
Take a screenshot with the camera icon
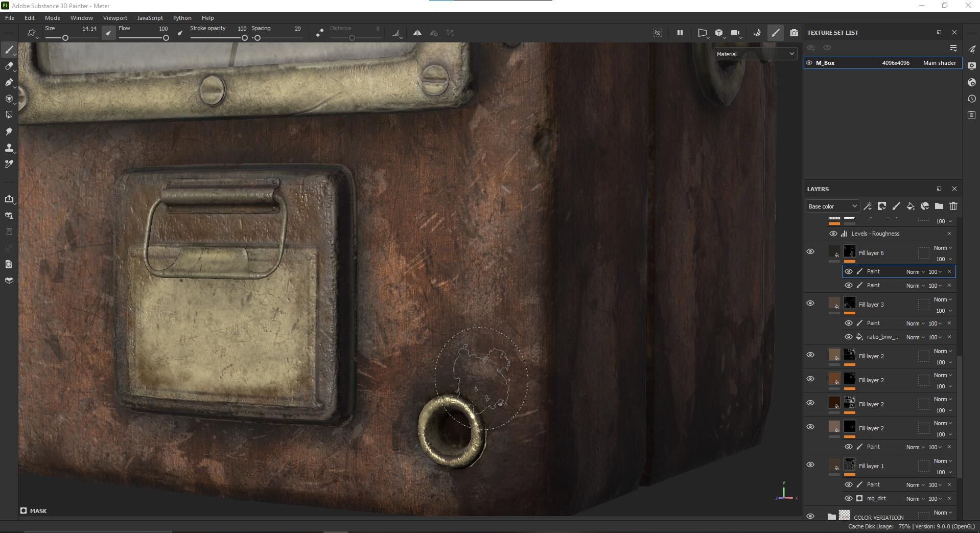pos(794,32)
